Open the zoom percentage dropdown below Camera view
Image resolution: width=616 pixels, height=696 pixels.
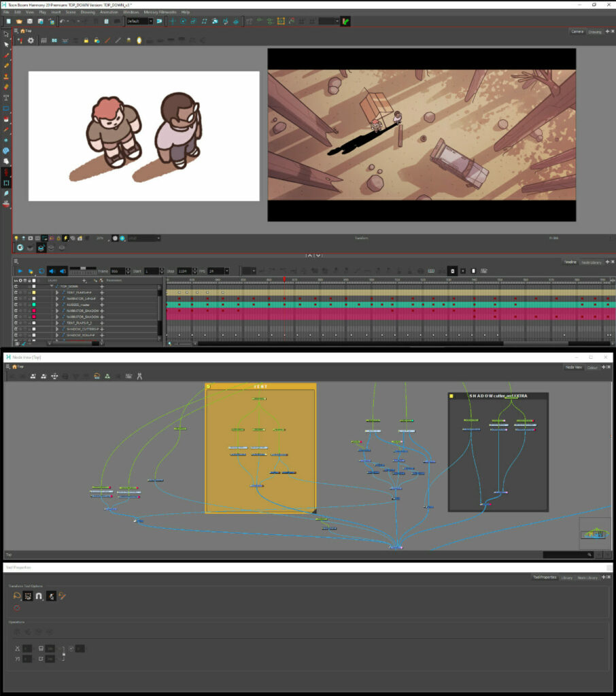pos(102,239)
